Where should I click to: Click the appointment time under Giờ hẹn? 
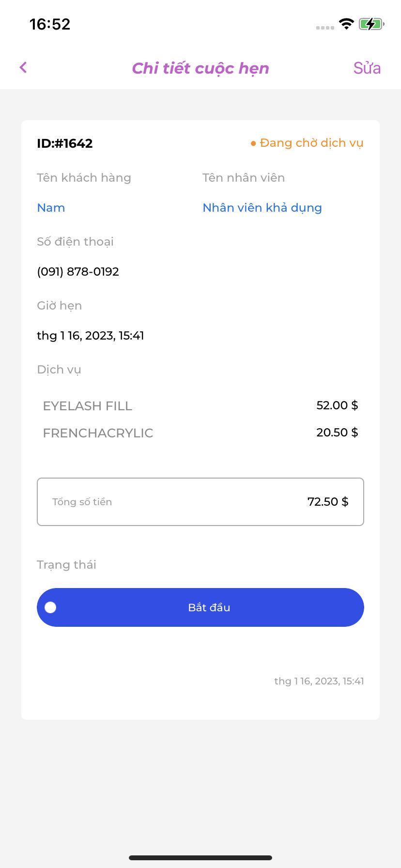91,336
